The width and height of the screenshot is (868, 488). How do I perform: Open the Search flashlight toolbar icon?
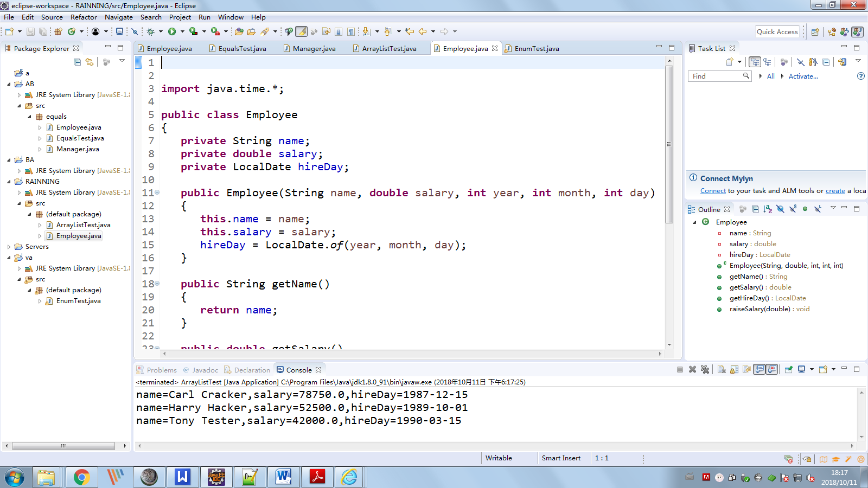(265, 31)
